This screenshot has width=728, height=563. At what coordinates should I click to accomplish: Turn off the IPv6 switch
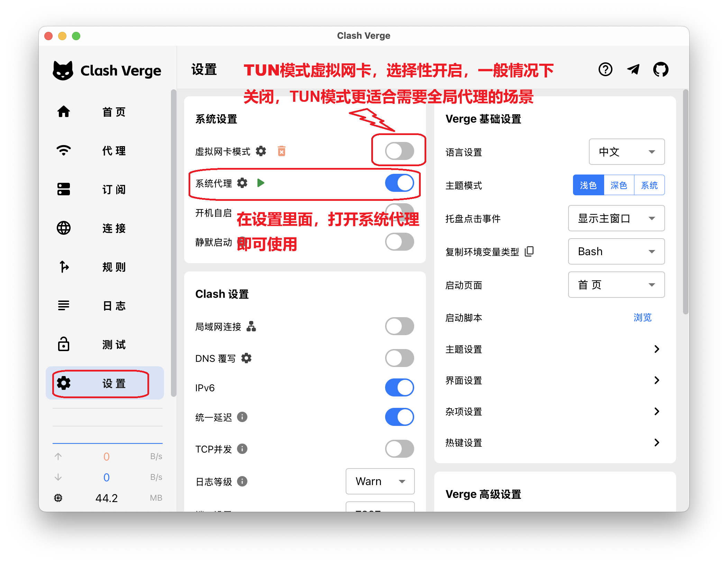pos(399,387)
